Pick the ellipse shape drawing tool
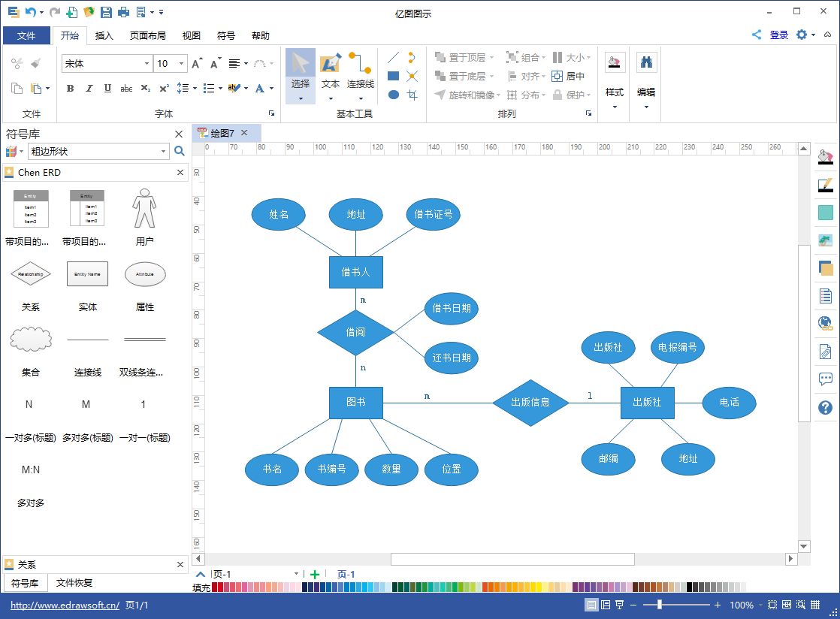 coord(393,95)
